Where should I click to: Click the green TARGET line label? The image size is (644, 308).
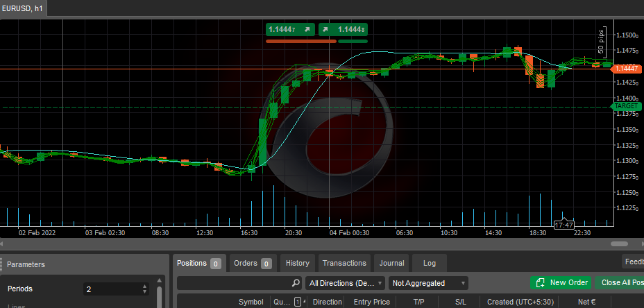(x=626, y=106)
